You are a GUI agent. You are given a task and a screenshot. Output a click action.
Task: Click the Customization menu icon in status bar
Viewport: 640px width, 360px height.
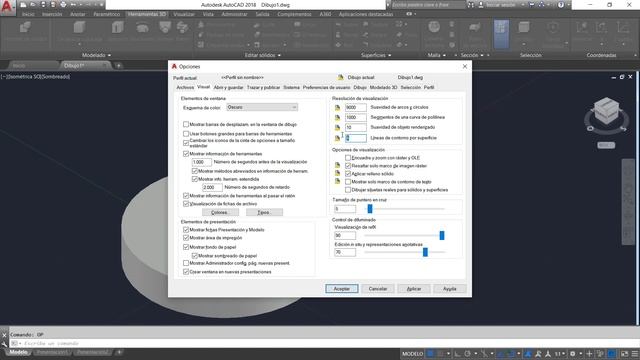tap(635, 354)
